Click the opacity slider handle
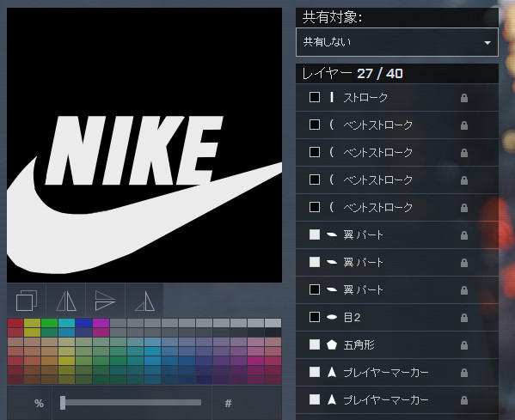Image resolution: width=515 pixels, height=420 pixels. [x=63, y=403]
